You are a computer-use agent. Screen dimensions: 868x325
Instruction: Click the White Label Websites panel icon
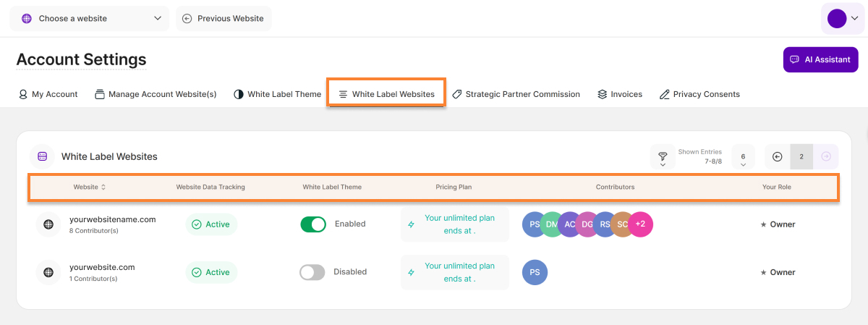coord(43,156)
